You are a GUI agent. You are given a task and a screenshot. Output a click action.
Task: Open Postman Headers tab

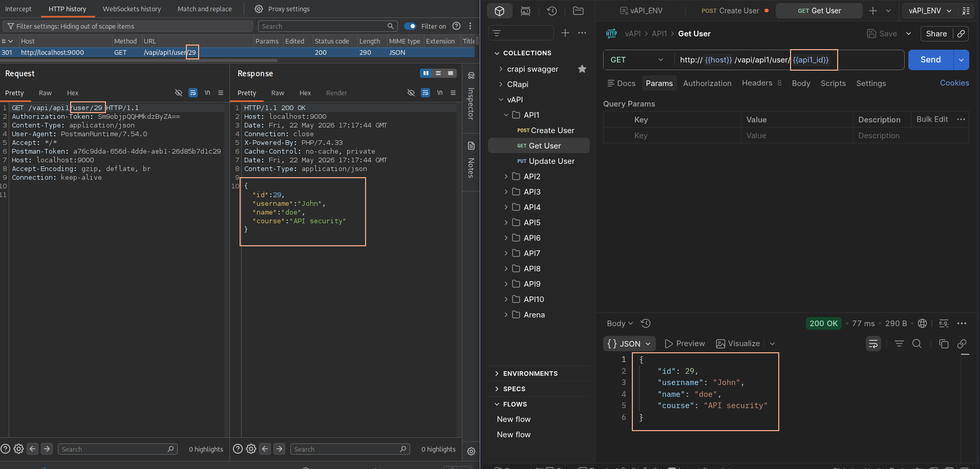click(761, 83)
